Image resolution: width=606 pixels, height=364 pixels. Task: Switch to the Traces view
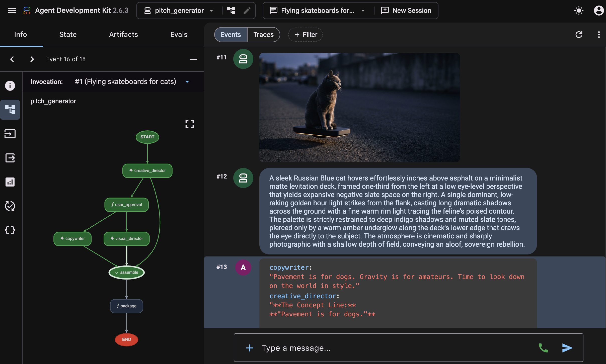click(x=263, y=35)
